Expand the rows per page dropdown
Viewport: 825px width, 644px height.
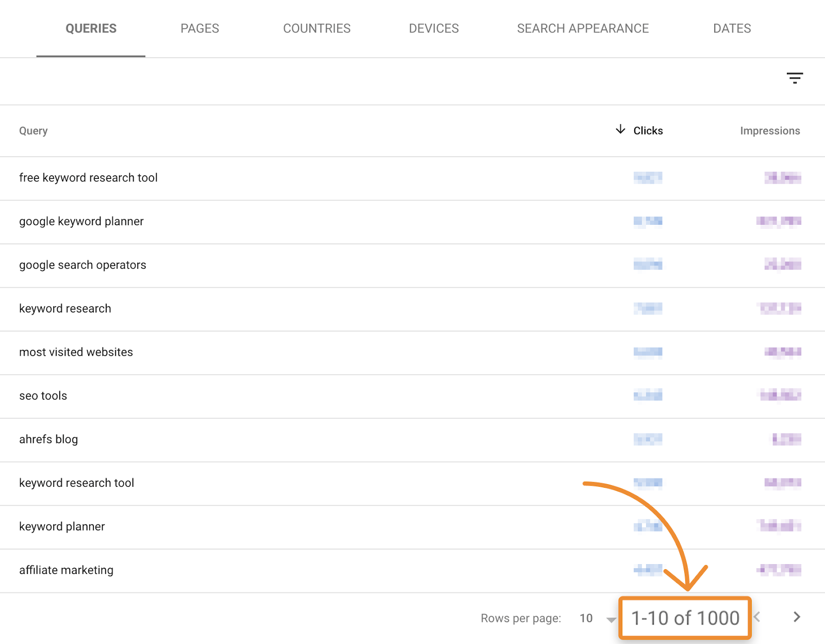click(x=611, y=619)
